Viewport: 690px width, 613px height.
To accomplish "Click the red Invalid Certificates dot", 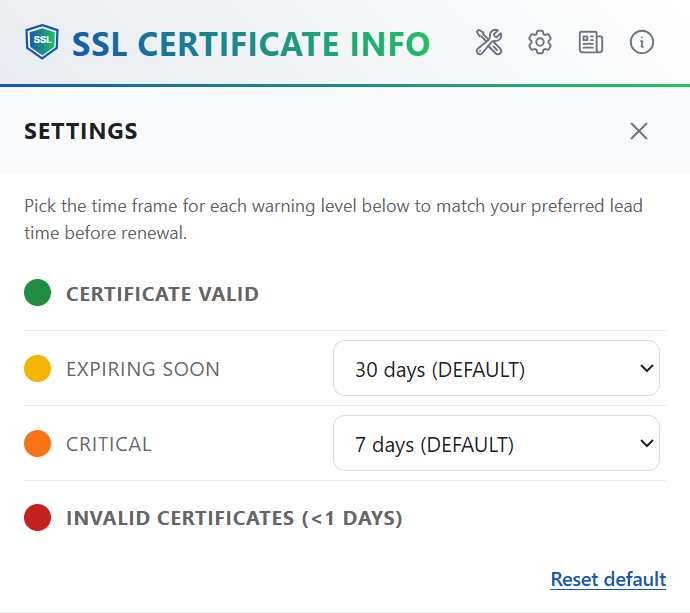I will pyautogui.click(x=37, y=518).
